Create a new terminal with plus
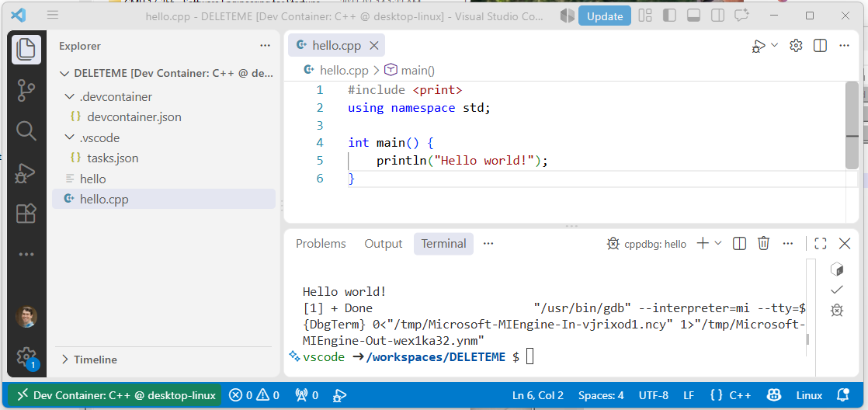 tap(703, 243)
